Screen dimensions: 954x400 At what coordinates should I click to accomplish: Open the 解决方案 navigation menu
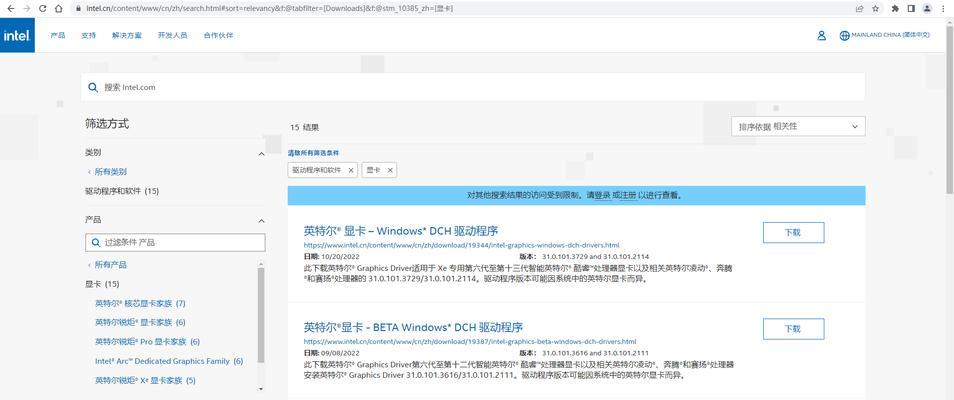pos(127,35)
